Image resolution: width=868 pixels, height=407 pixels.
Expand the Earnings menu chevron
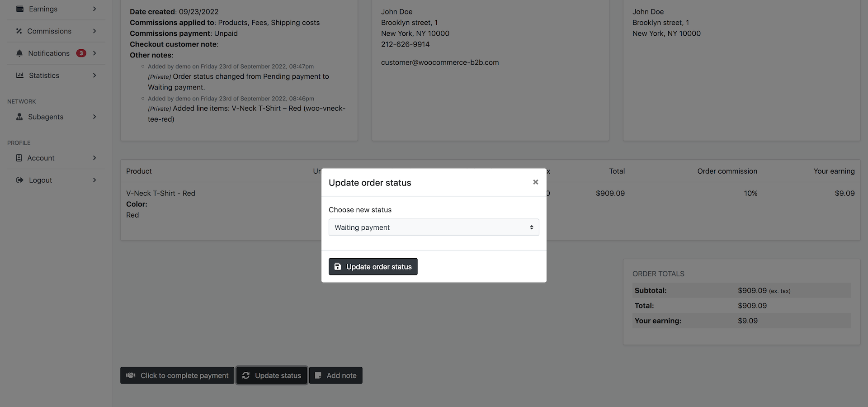pyautogui.click(x=94, y=9)
